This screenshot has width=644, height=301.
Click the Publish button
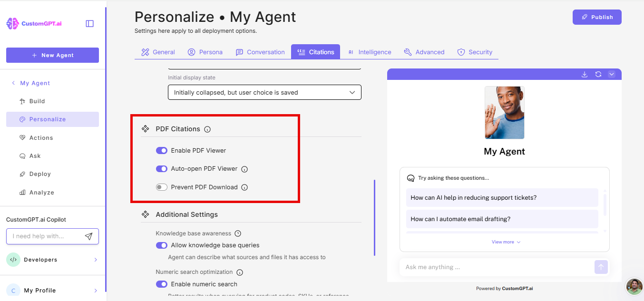597,17
